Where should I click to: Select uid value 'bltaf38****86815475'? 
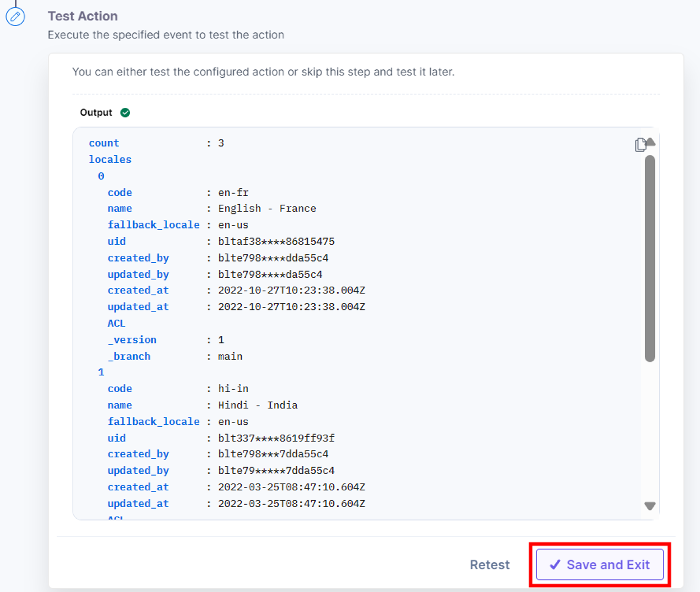[x=276, y=241]
